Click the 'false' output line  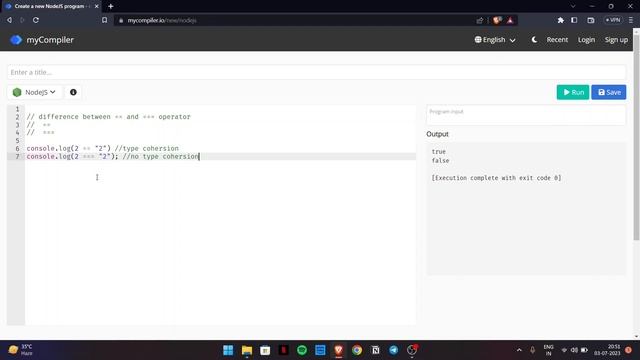(x=440, y=160)
